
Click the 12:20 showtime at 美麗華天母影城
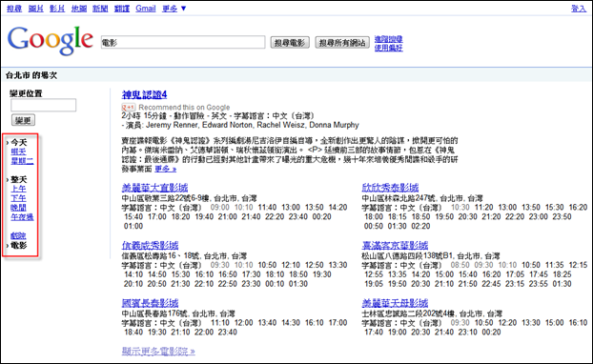[x=507, y=323]
